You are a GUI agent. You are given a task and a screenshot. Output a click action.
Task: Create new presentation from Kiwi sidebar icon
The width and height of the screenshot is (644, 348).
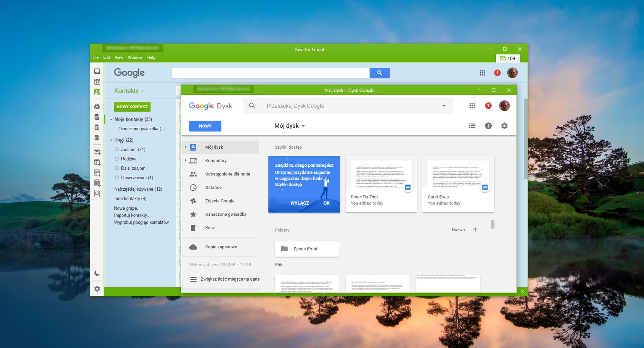point(97,194)
